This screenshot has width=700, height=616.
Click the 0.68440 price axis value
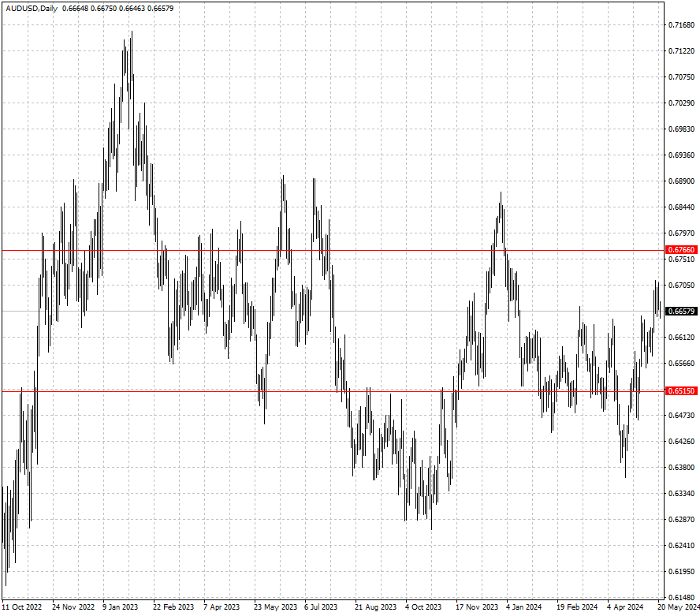click(x=681, y=207)
